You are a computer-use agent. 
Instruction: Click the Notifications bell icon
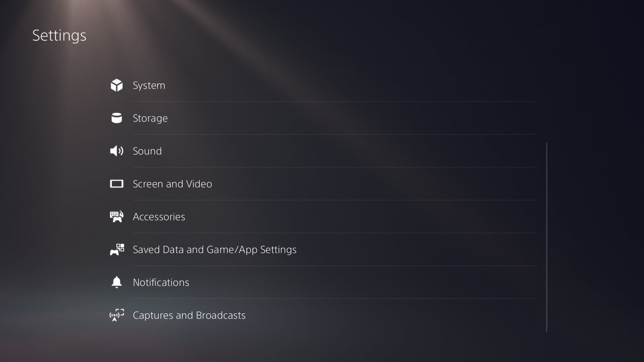tap(117, 282)
